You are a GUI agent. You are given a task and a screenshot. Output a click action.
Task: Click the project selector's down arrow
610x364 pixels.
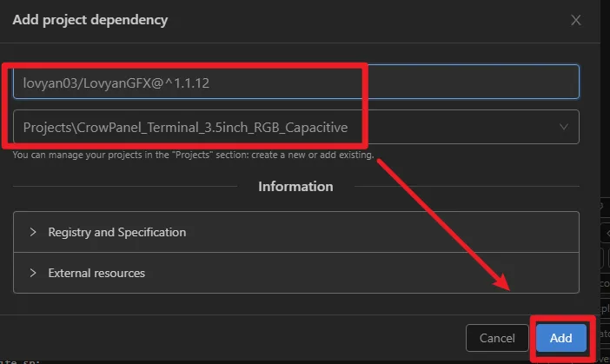563,127
